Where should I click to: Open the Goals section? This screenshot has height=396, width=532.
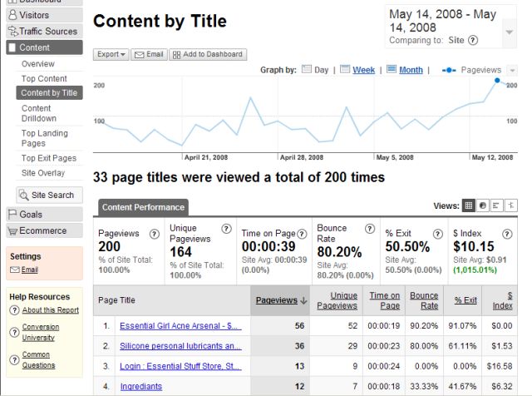point(44,215)
